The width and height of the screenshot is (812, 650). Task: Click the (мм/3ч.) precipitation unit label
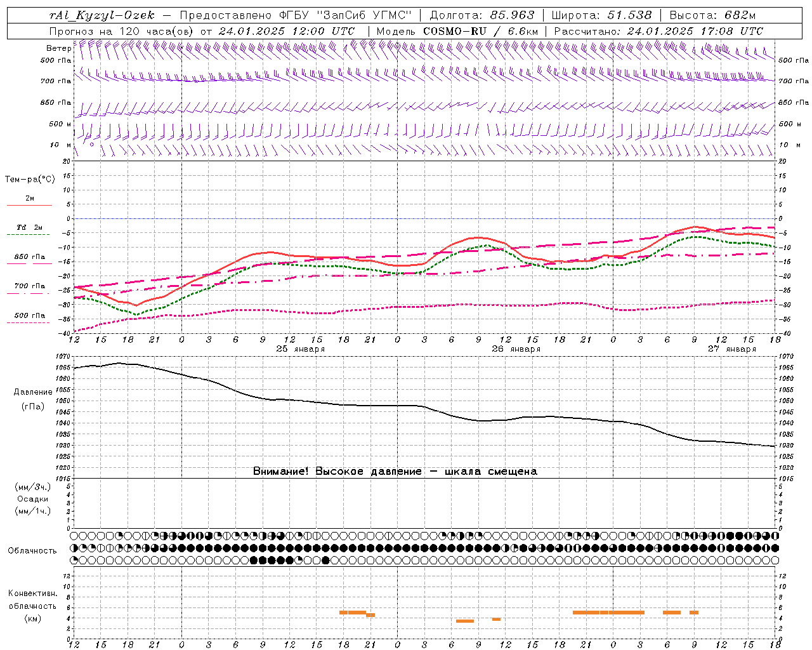[32, 487]
